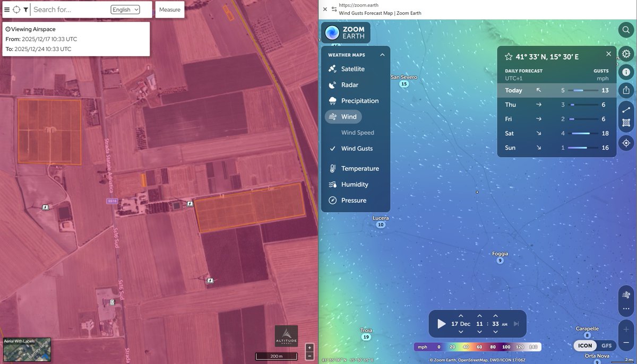Open Zoom Earth search magnifier
Viewport: 637px width, 364px height.
coord(626,31)
